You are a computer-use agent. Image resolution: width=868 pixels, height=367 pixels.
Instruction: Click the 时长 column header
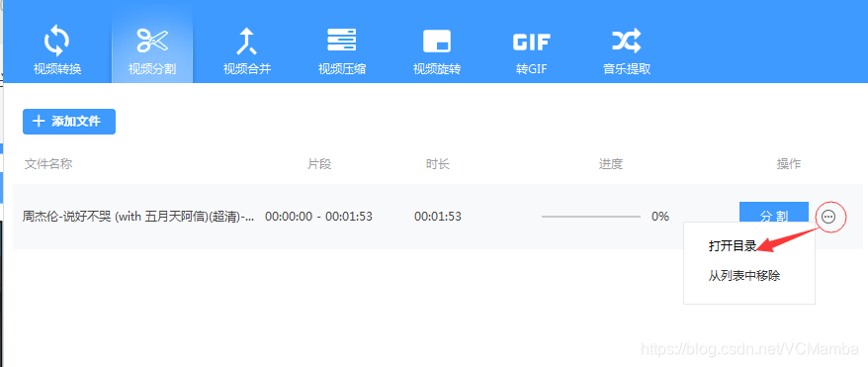(437, 164)
